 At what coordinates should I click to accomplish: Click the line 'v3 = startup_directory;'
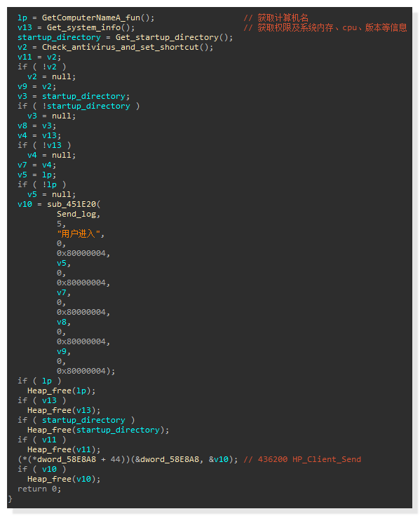74,96
